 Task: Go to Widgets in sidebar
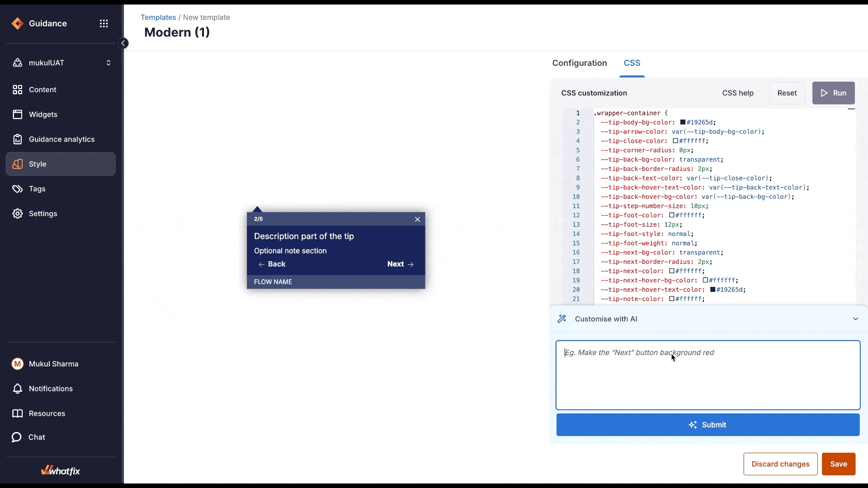point(43,115)
